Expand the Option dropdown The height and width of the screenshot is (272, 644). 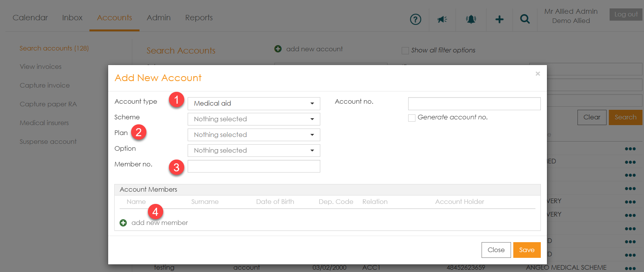[254, 150]
